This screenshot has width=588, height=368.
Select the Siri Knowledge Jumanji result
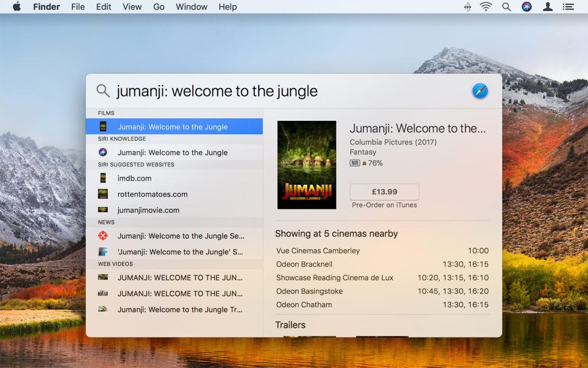coord(175,152)
